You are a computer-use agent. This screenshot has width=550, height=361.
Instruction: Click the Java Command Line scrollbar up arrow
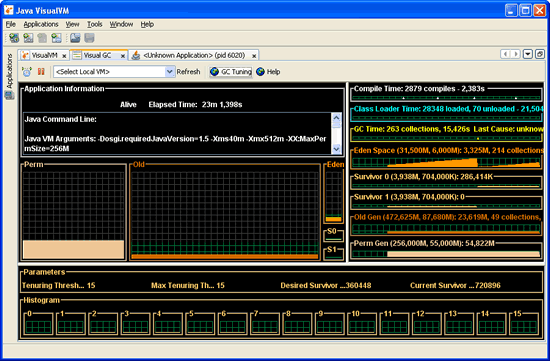336,117
